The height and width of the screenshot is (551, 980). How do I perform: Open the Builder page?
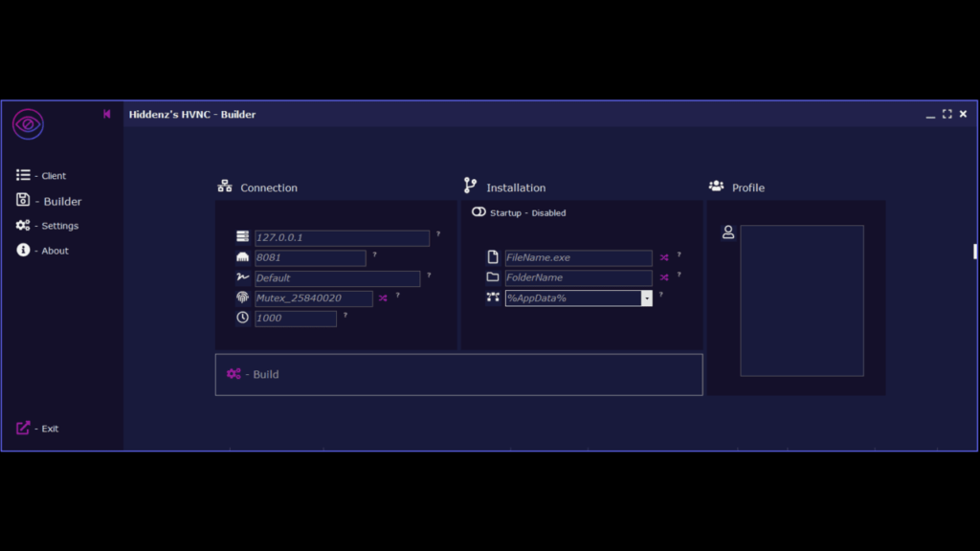pos(49,201)
